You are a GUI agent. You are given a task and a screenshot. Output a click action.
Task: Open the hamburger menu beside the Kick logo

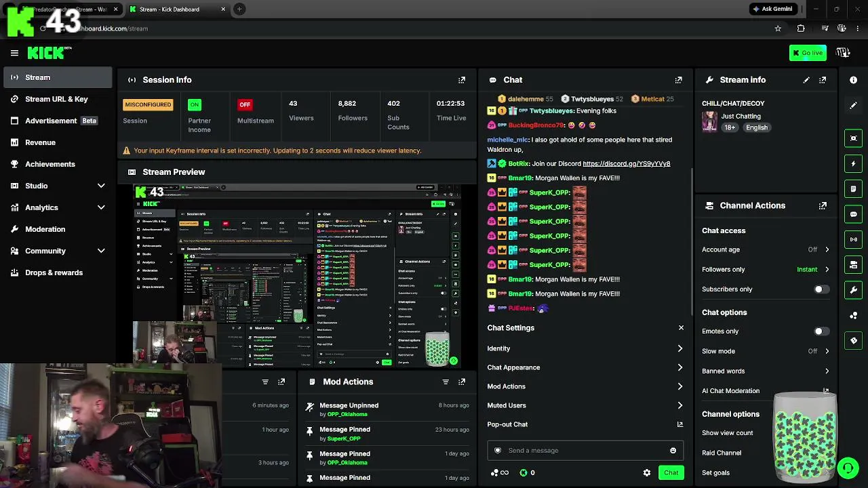[14, 53]
